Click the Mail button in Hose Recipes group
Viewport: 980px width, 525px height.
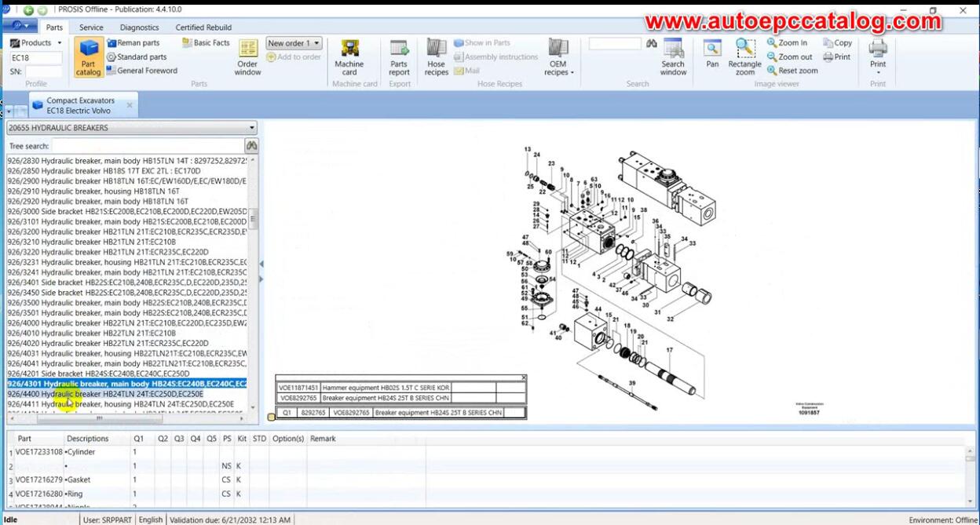pos(466,71)
